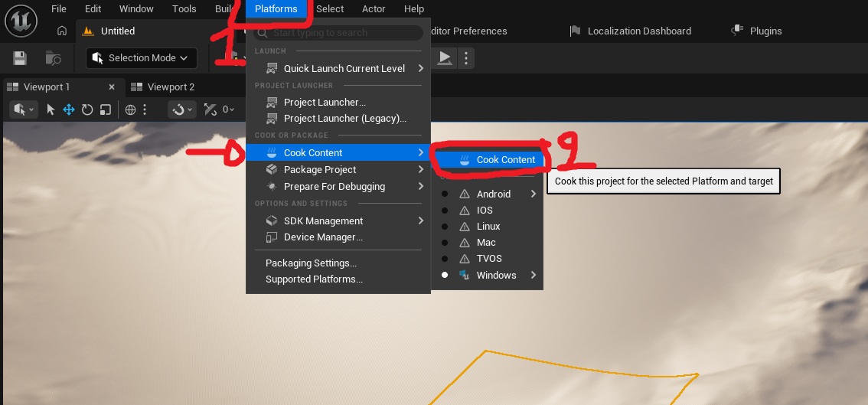Click the save floppy disk icon
The image size is (868, 405).
[x=20, y=58]
